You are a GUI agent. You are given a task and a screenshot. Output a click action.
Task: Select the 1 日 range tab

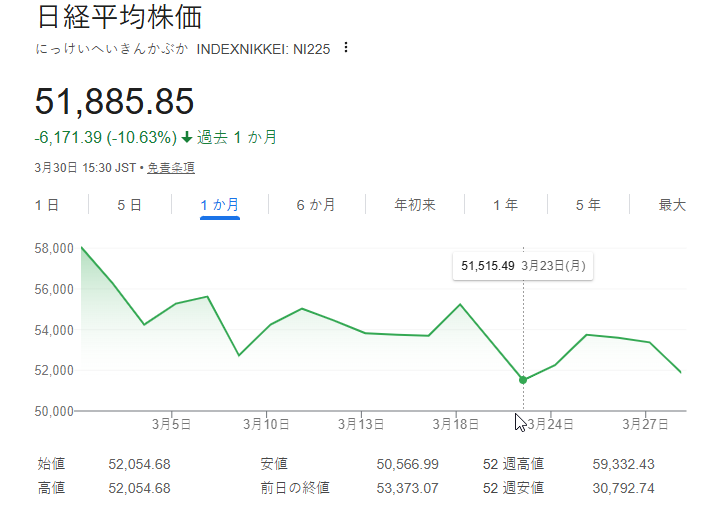[47, 205]
